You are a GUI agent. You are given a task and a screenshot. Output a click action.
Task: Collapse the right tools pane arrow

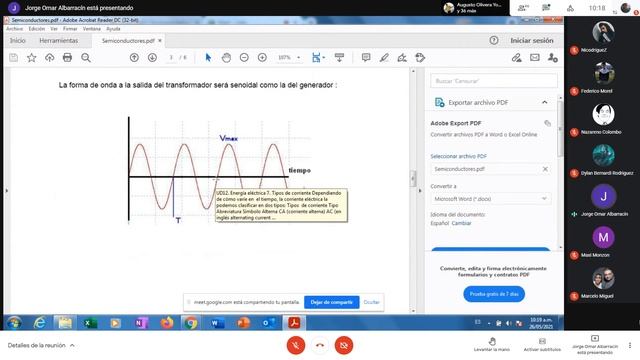click(420, 191)
